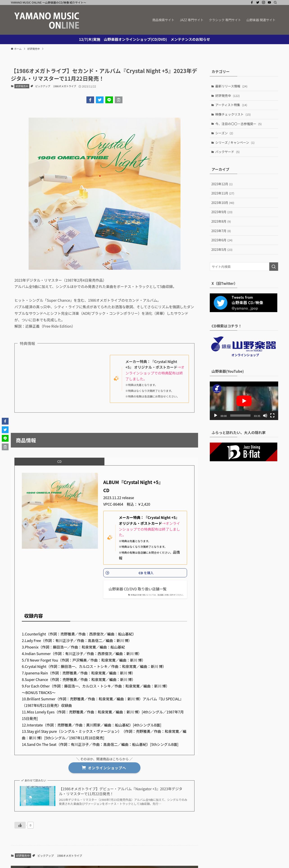Click the large Crystal Night album cover image

104,193
